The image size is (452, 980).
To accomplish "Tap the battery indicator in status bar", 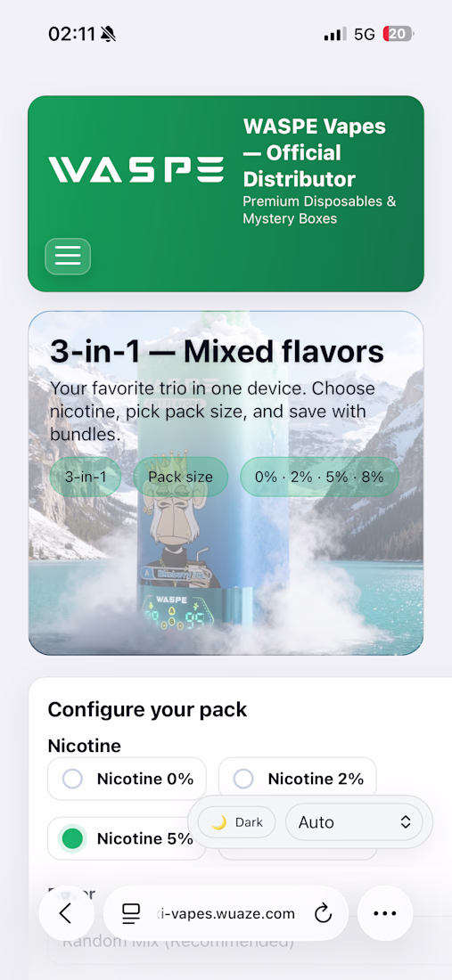I will coord(399,34).
